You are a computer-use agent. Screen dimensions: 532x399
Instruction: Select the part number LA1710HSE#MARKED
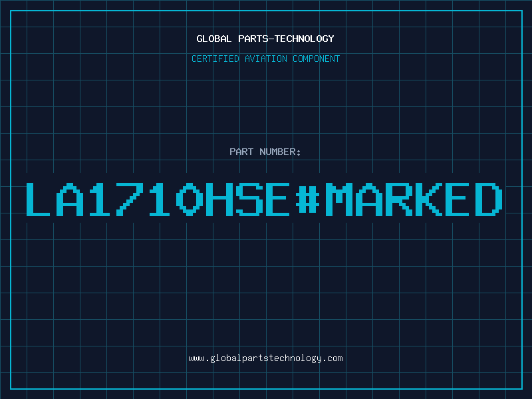tap(264, 199)
